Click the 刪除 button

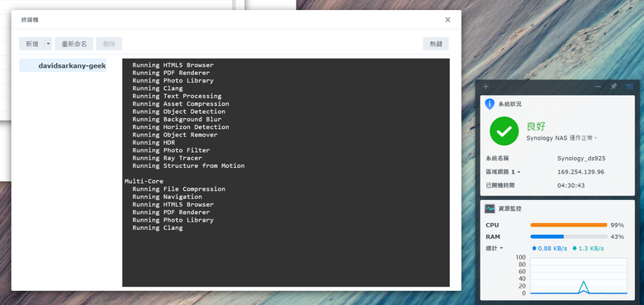point(109,44)
